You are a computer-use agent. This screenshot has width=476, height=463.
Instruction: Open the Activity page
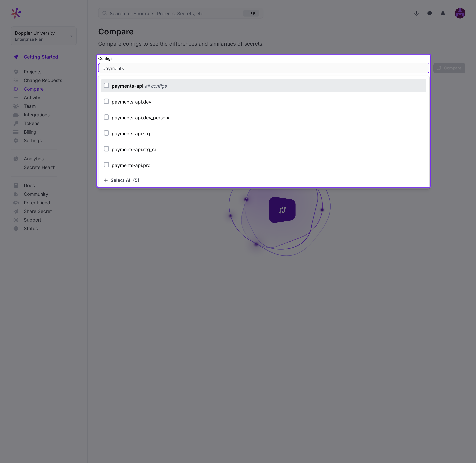point(32,98)
